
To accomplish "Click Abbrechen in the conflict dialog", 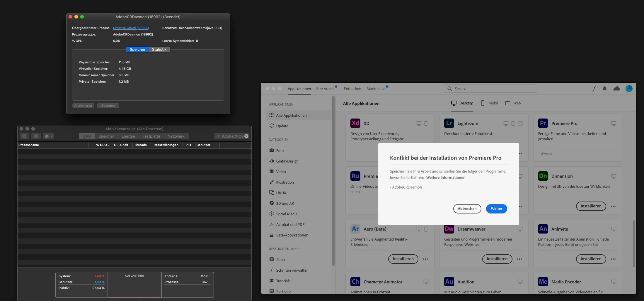I will coord(467,209).
